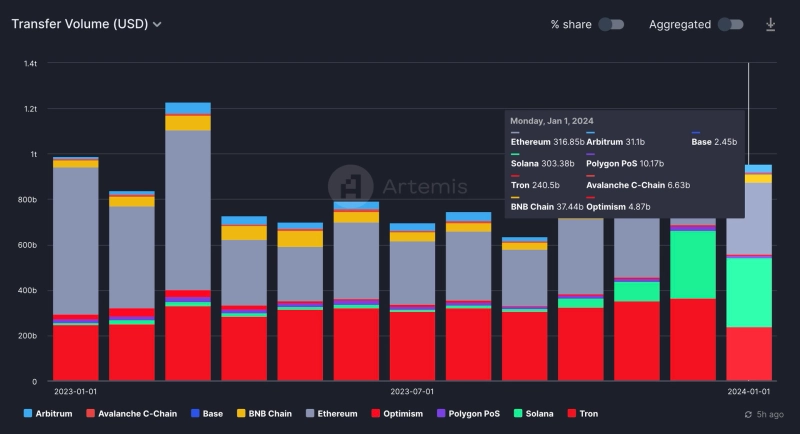Click the refresh icon beside 5h ago
The width and height of the screenshot is (800, 434).
point(749,414)
